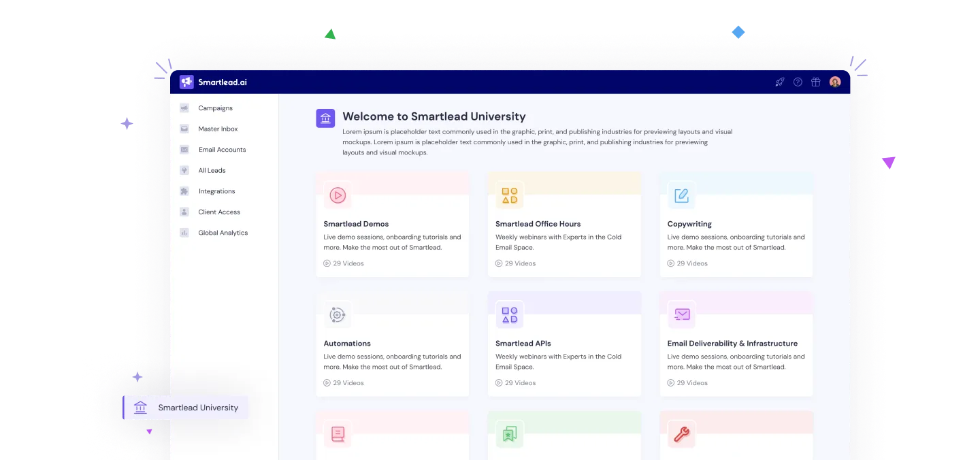Select All Leads in the sidebar
The height and width of the screenshot is (460, 980).
212,170
